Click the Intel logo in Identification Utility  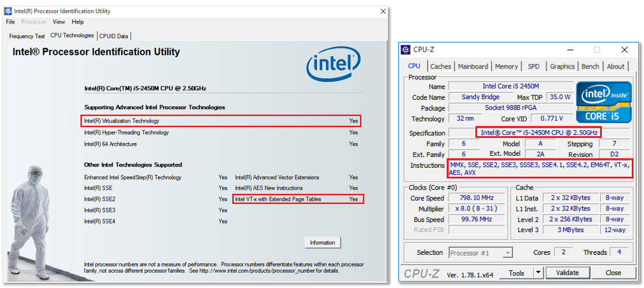click(x=333, y=64)
